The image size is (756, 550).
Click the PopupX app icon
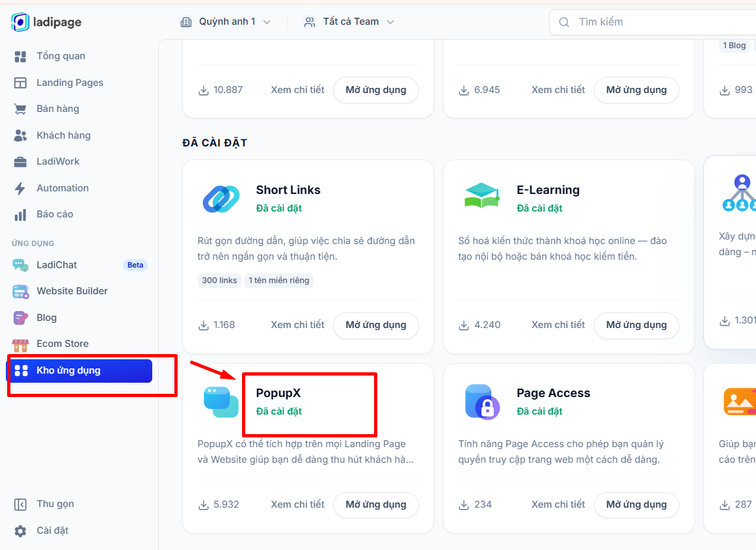(221, 402)
